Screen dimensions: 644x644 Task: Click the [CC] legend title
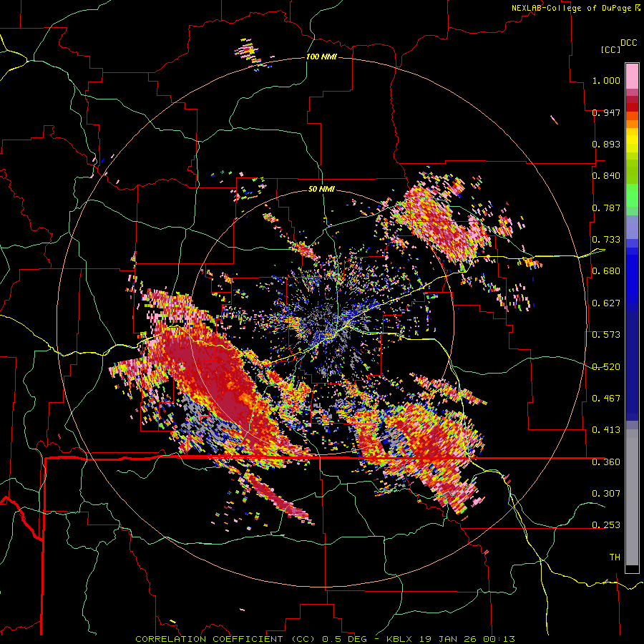(x=610, y=49)
